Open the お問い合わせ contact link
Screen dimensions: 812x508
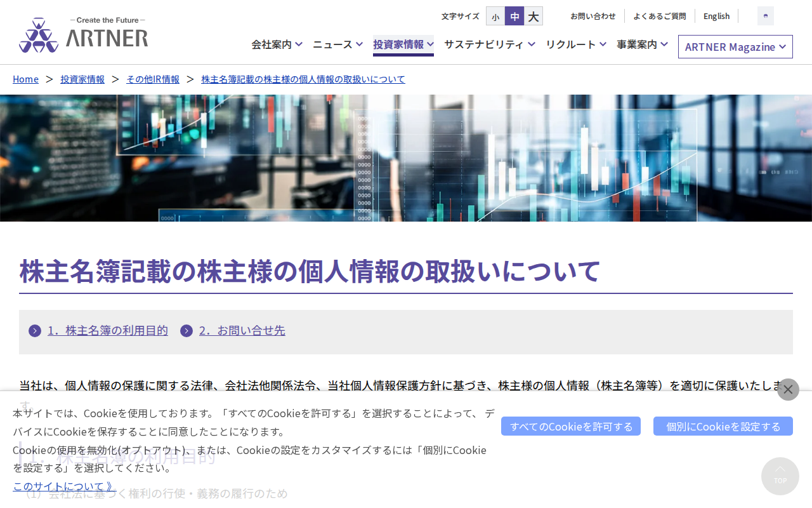pos(593,17)
